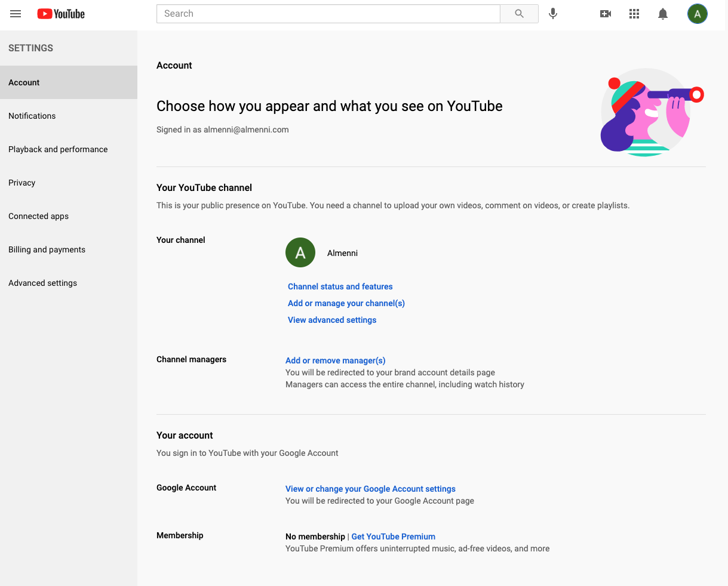
Task: Open the hamburger guide menu
Action: point(16,14)
